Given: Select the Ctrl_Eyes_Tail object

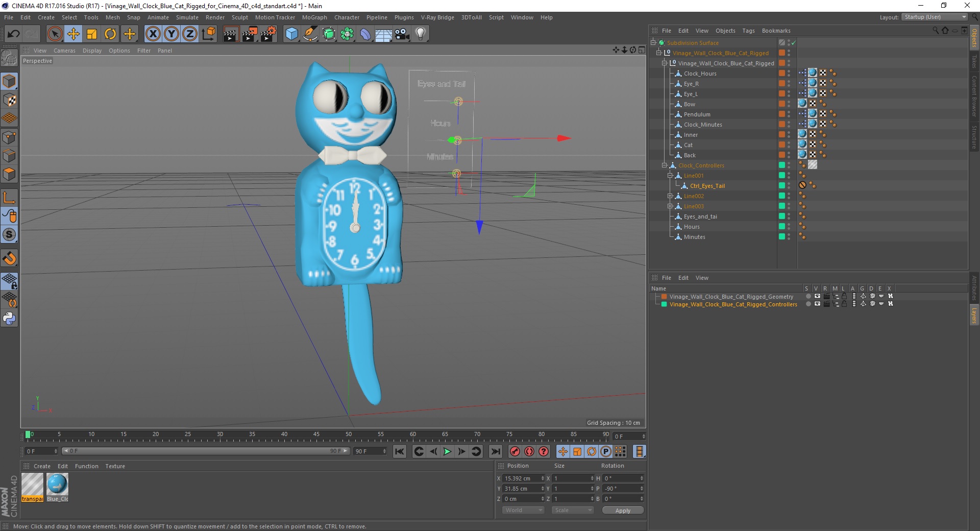Looking at the screenshot, I should point(707,186).
